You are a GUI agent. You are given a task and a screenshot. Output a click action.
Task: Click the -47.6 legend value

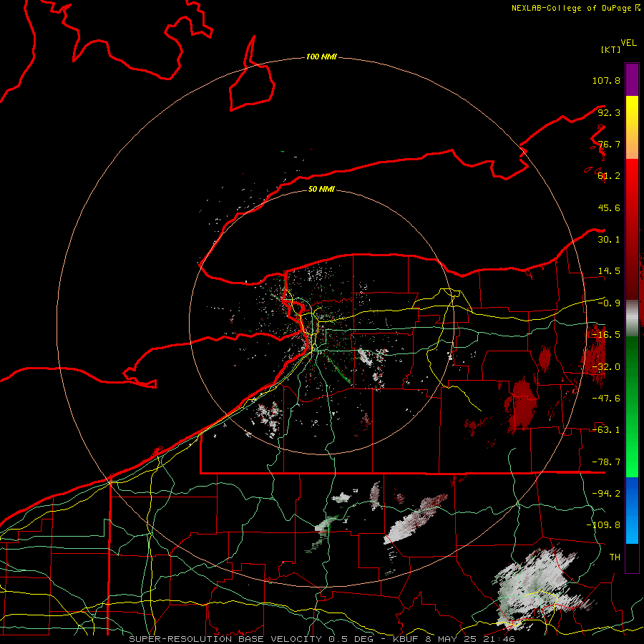(606, 399)
